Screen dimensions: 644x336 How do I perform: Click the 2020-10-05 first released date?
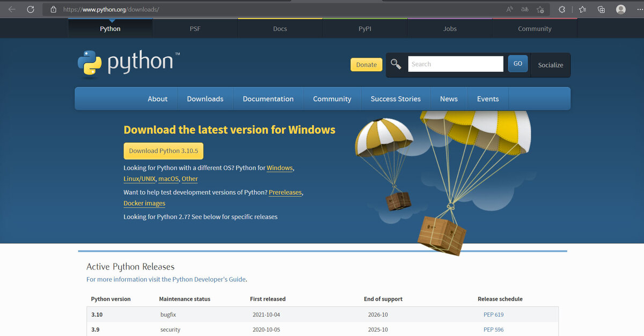(266, 330)
